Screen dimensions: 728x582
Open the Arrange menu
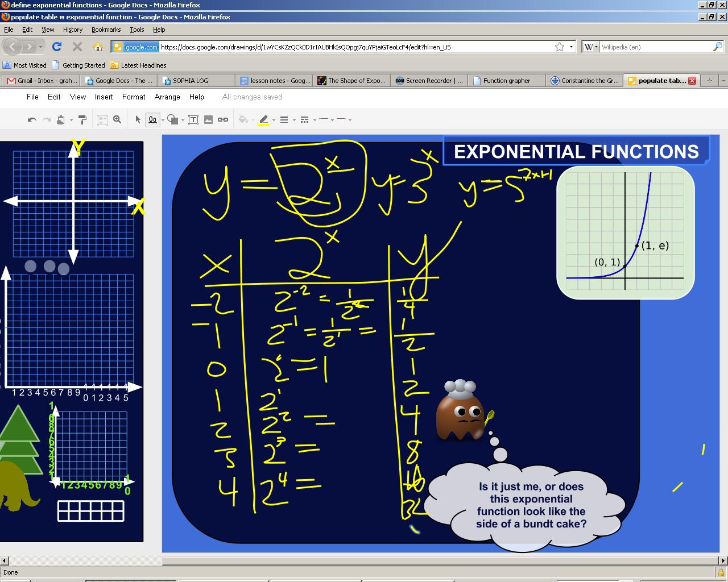pos(167,97)
